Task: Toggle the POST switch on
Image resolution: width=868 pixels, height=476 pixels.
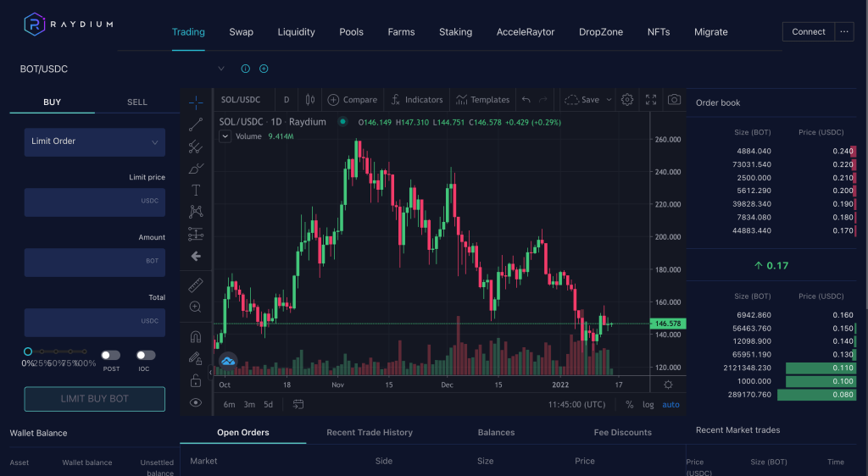Action: [110, 356]
